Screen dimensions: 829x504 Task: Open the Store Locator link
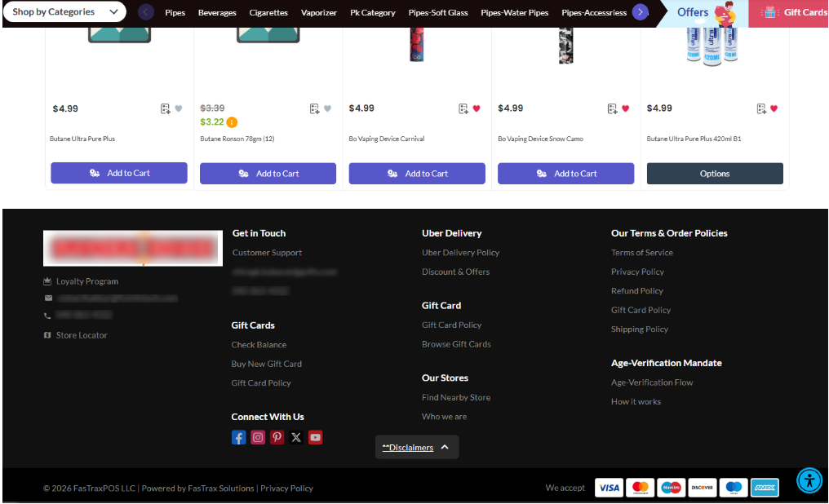82,335
